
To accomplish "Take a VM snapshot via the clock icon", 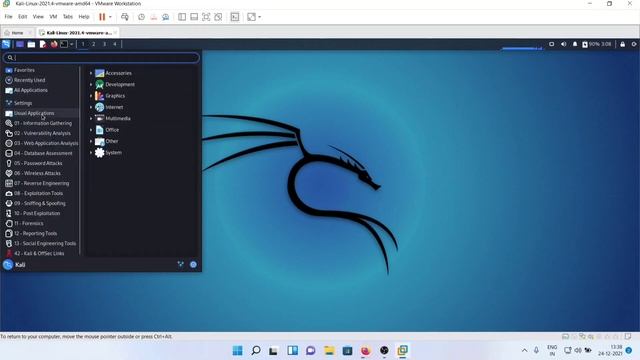I will pyautogui.click(x=141, y=17).
